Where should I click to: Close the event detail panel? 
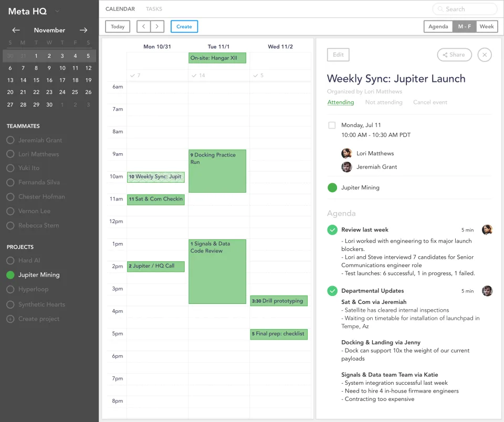tap(485, 55)
